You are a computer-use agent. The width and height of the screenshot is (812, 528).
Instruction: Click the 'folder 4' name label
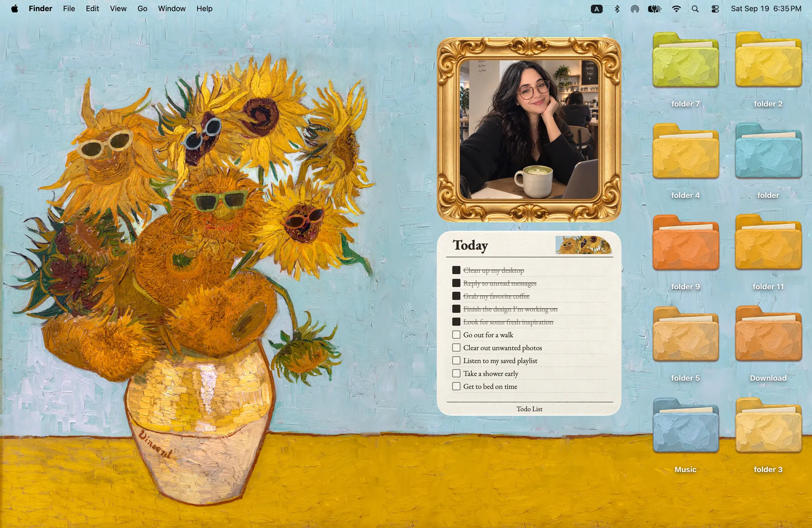click(685, 195)
